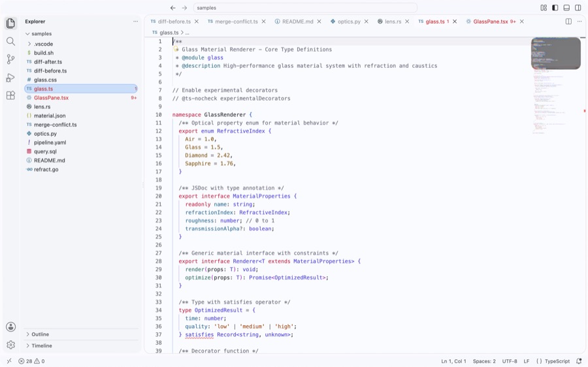Screen dimensions: 588x367
Task: Toggle the bottom panel
Action: point(566,7)
